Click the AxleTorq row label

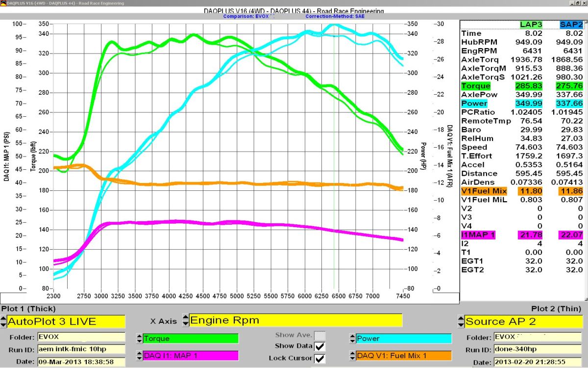click(x=480, y=60)
